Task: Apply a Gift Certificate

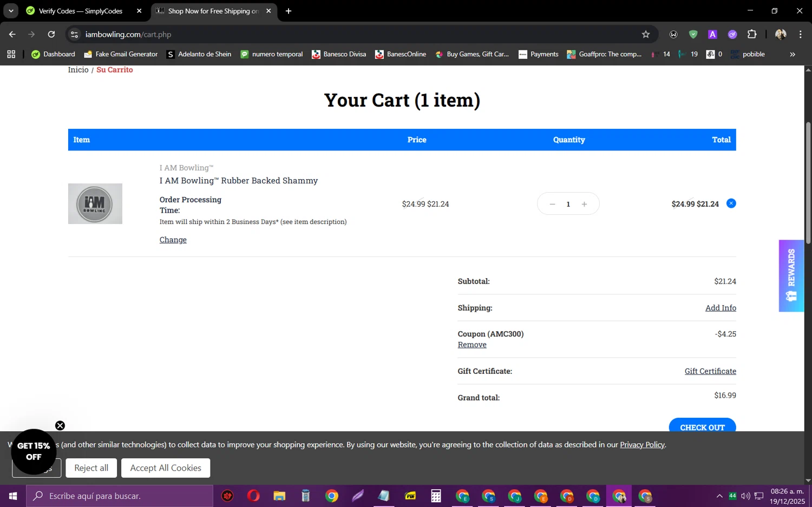Action: tap(710, 371)
